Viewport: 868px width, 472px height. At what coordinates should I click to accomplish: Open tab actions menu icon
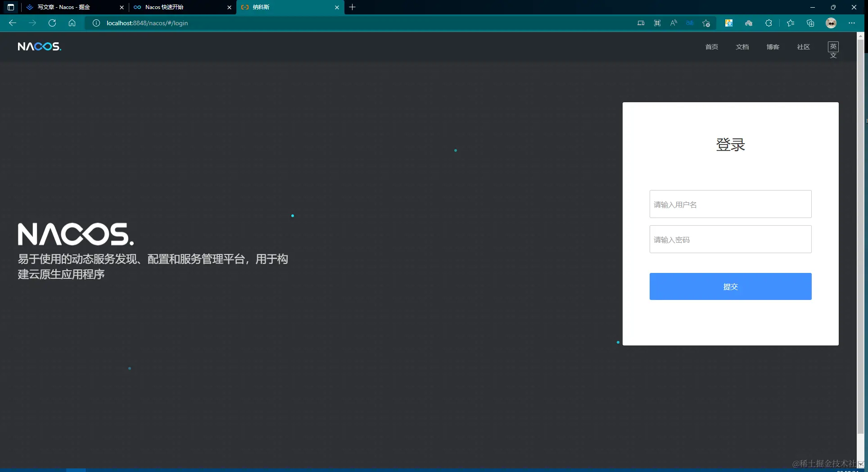(x=11, y=7)
